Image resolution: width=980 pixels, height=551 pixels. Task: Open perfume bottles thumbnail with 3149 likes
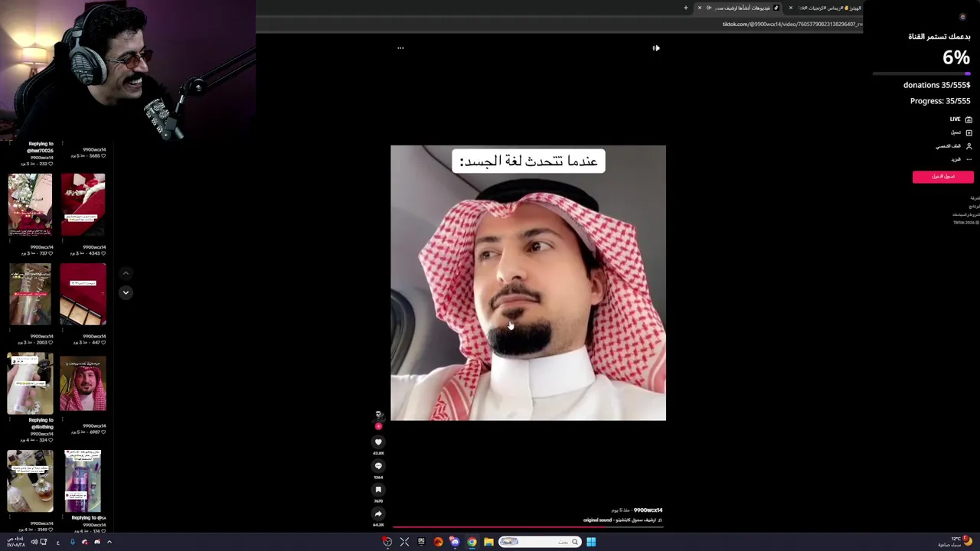(31, 481)
